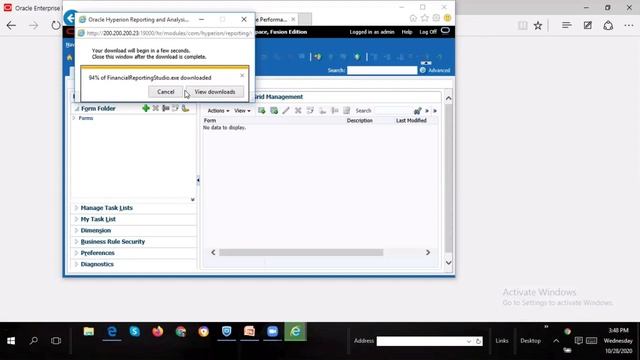Open the taskbar Address dropdown arrow
The height and width of the screenshot is (360, 640).
[469, 341]
